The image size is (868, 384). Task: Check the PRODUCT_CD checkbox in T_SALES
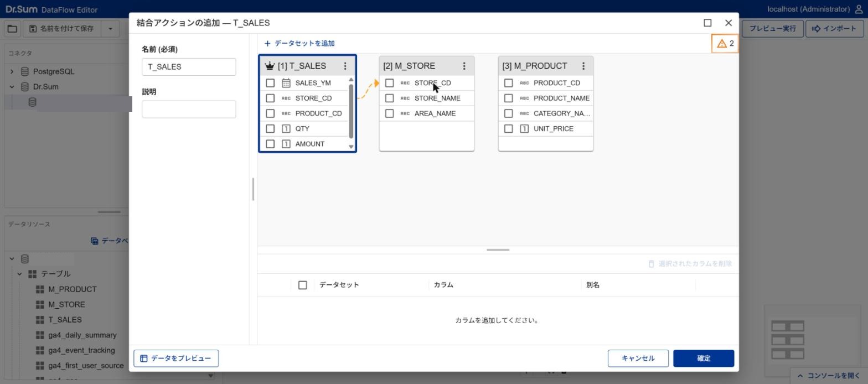click(x=270, y=113)
